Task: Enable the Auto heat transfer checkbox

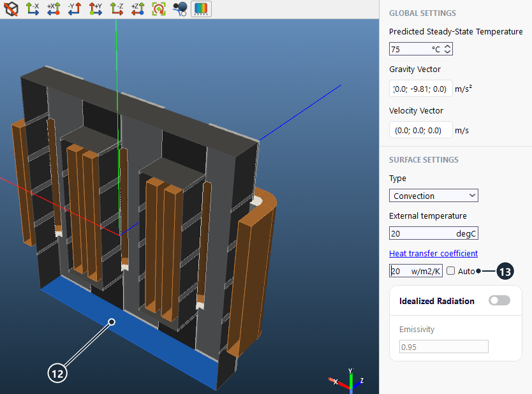Action: pyautogui.click(x=450, y=270)
